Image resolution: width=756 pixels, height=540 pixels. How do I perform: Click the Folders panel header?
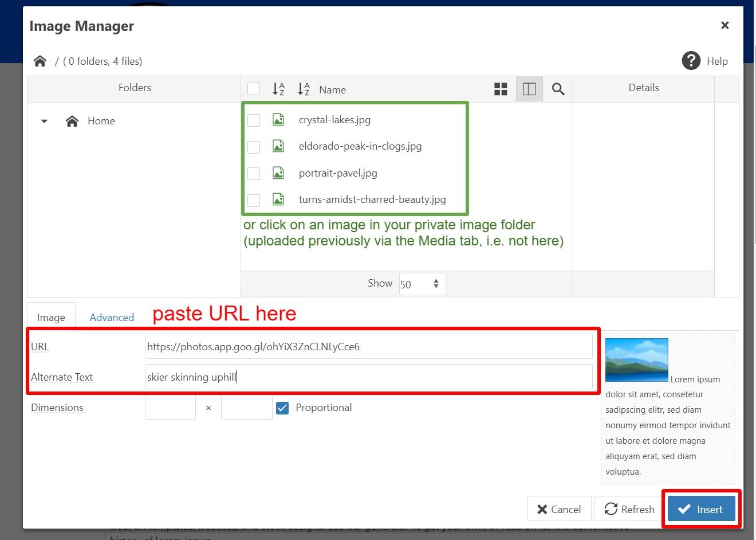[135, 88]
